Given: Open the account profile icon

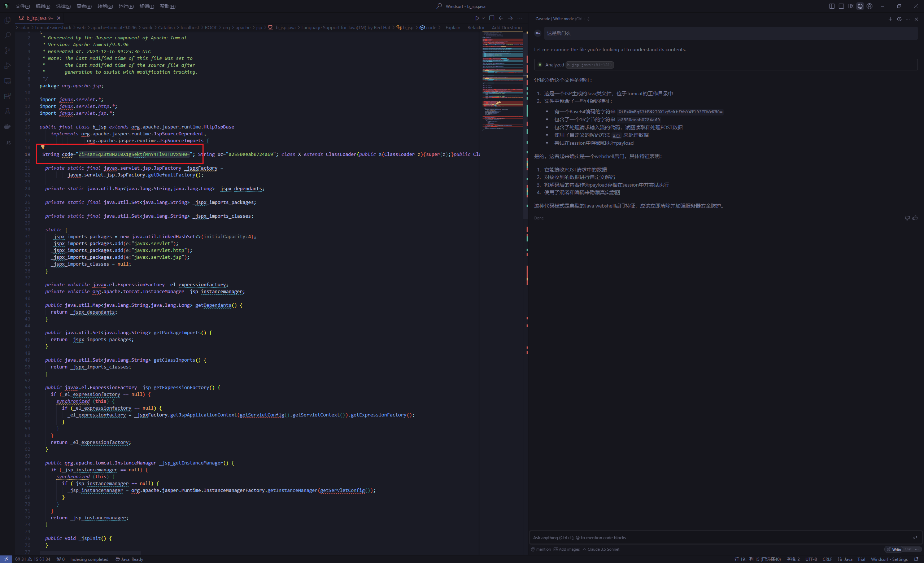Looking at the screenshot, I should [869, 6].
